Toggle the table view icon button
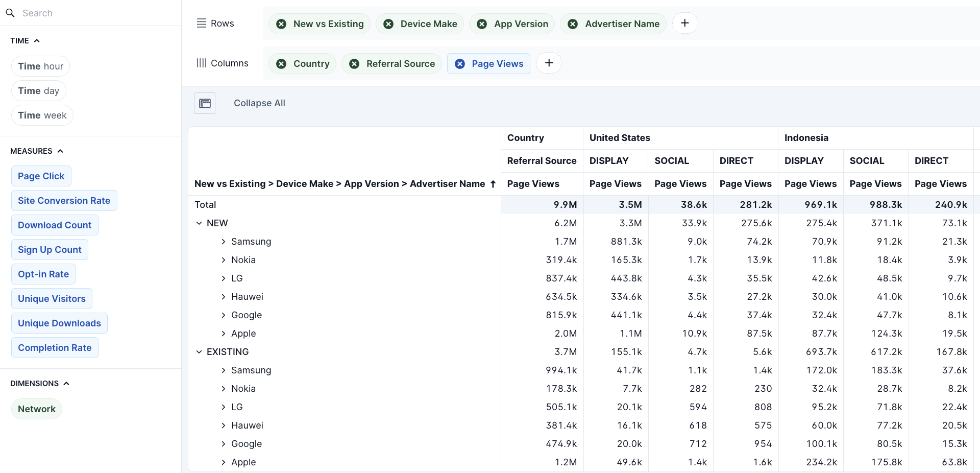This screenshot has width=980, height=473. pyautogui.click(x=205, y=103)
